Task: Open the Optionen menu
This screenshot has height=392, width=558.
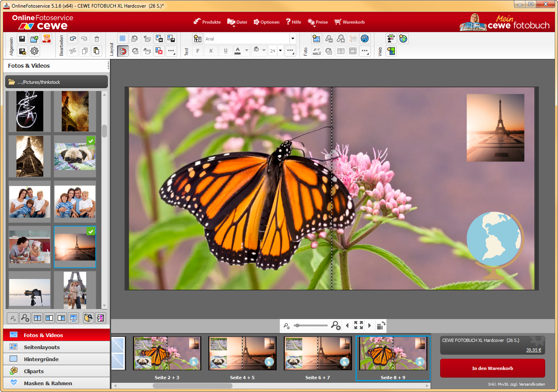Action: tap(267, 22)
